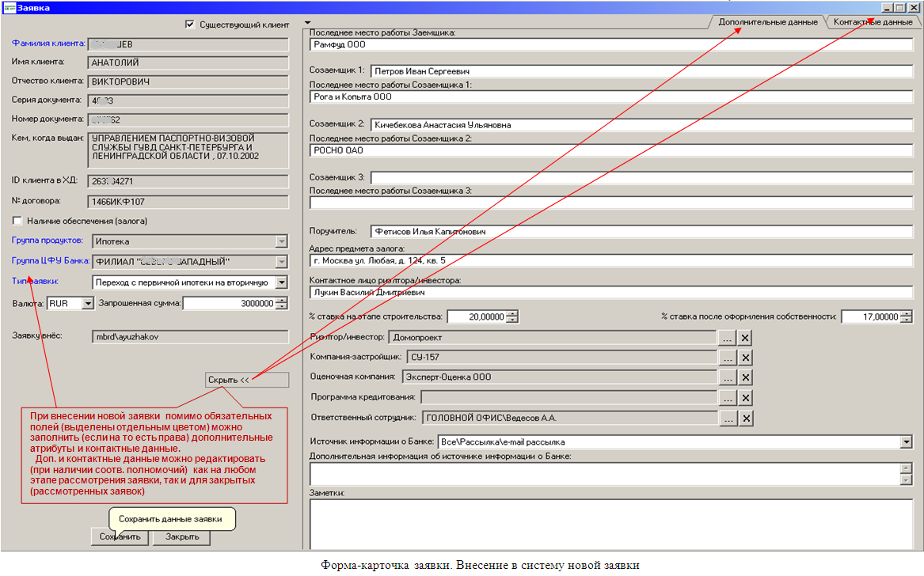Click Имя клиента field АНАТОЛИЙ

coord(188,63)
